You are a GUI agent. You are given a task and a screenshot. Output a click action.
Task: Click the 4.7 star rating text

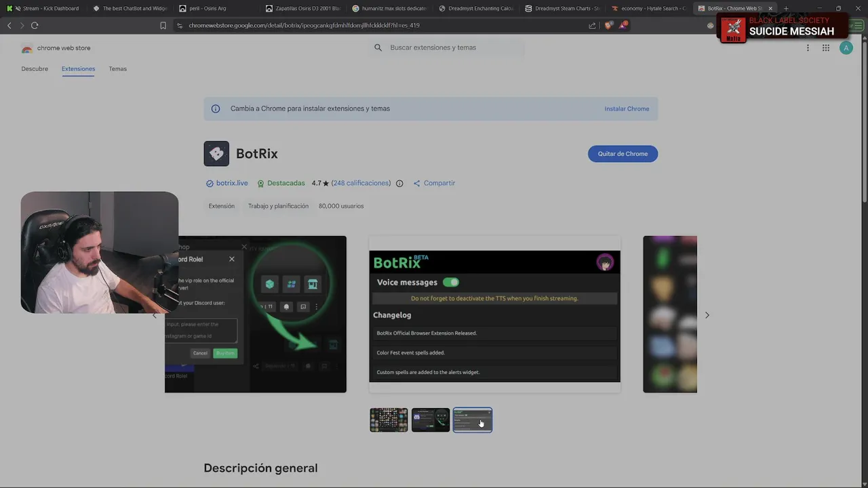point(320,183)
